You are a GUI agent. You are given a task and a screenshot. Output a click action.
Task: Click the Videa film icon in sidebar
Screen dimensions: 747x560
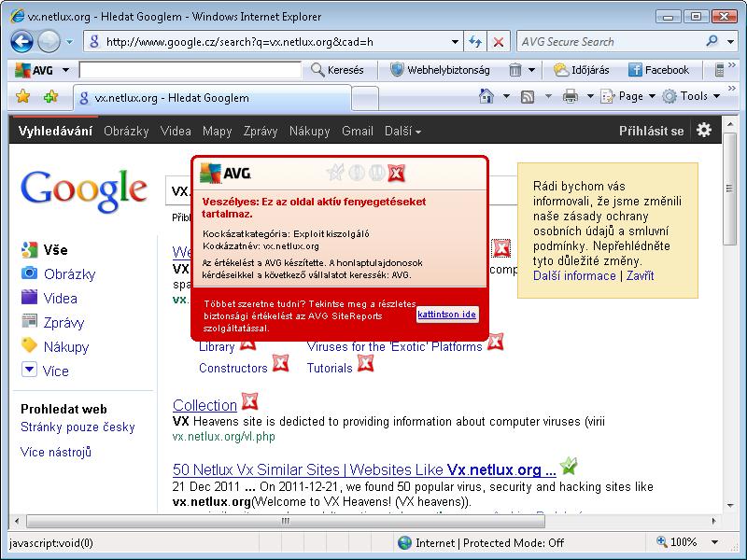pyautogui.click(x=29, y=297)
